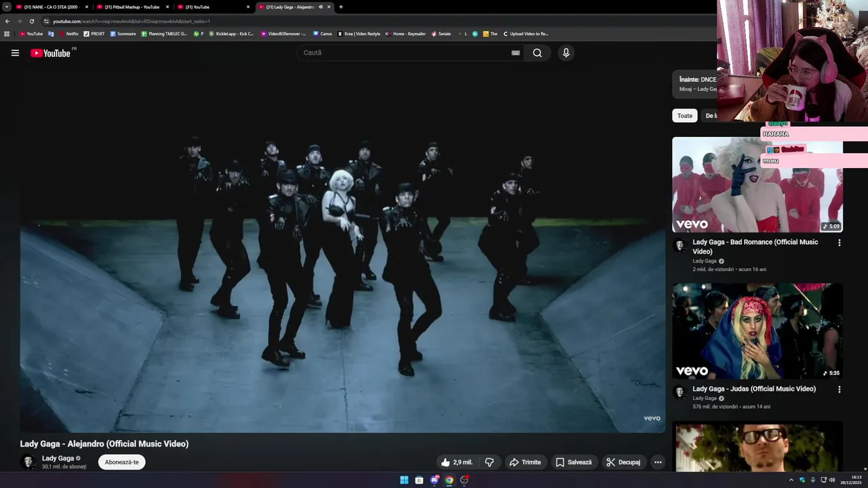Screen dimensions: 868x488
Task: Open the Sommaire bookmark
Action: point(123,33)
